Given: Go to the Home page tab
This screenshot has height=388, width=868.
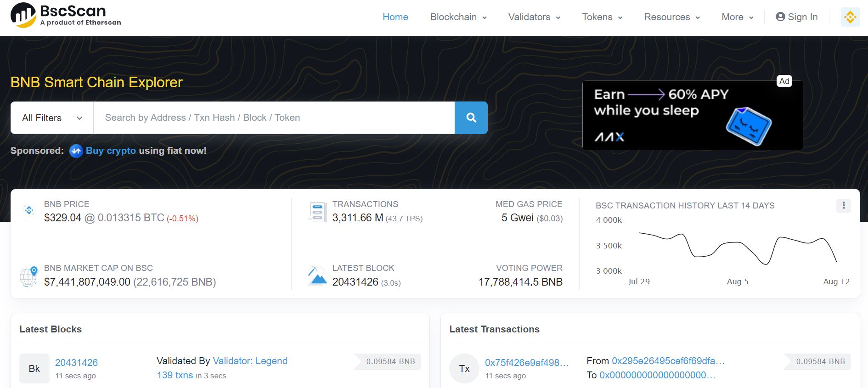Looking at the screenshot, I should coord(395,17).
